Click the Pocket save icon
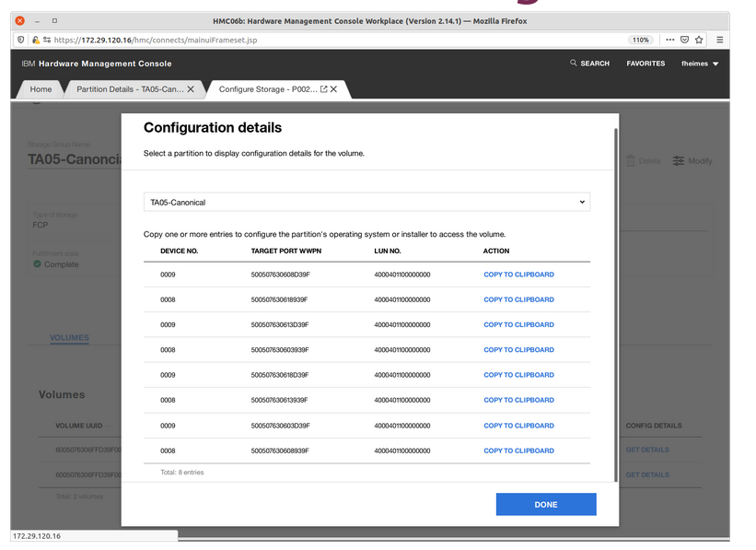The image size is (756, 550). point(684,40)
